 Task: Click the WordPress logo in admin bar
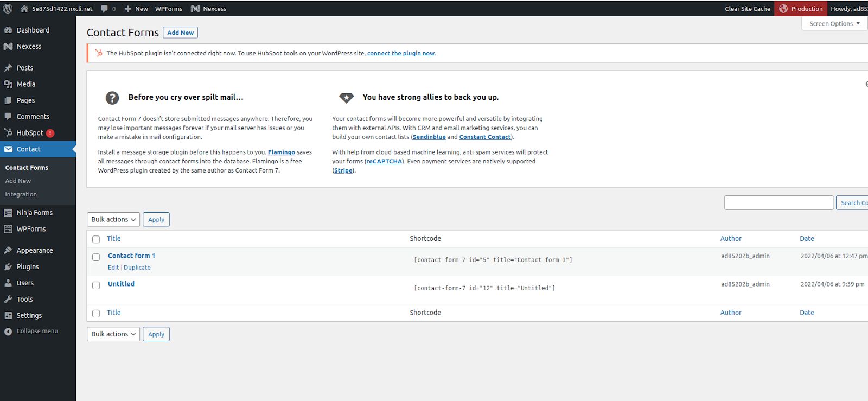[8, 9]
